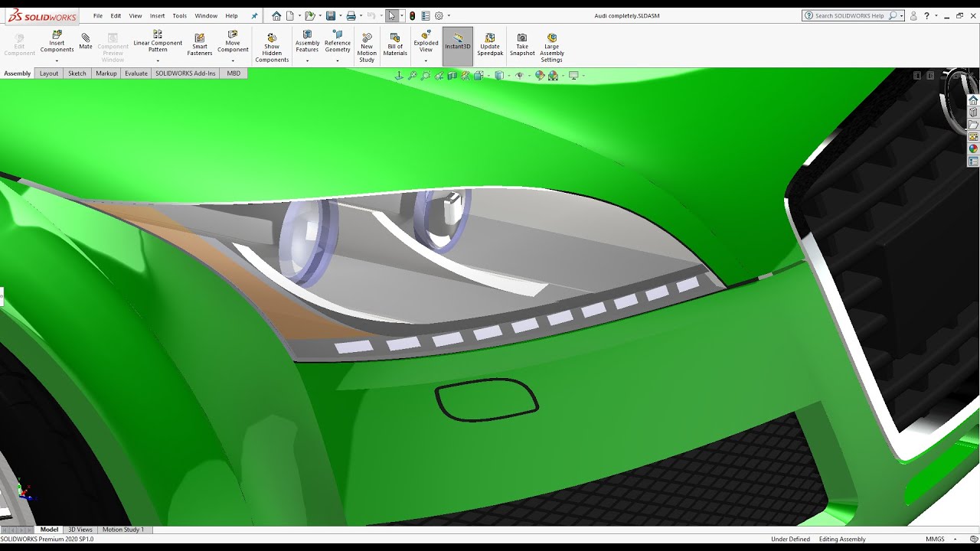This screenshot has width=980, height=551.
Task: Click the View Settings monitor icon
Action: pos(573,76)
